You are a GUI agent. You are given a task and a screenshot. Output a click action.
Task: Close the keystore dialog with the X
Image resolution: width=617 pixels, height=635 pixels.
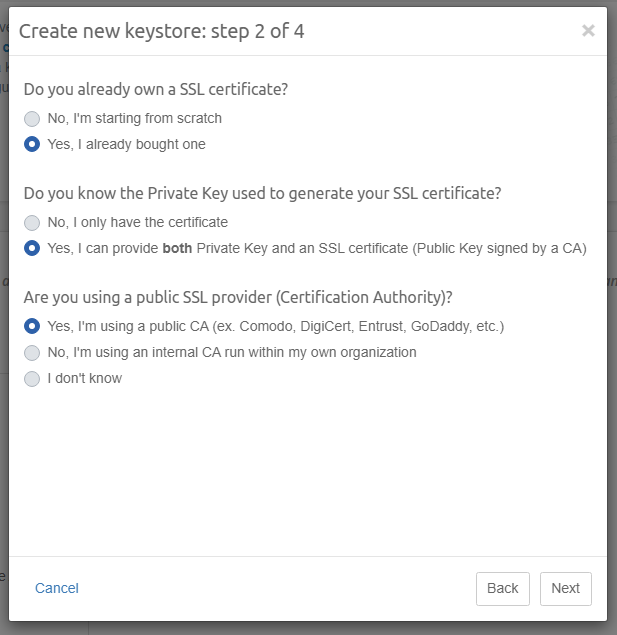[x=588, y=31]
